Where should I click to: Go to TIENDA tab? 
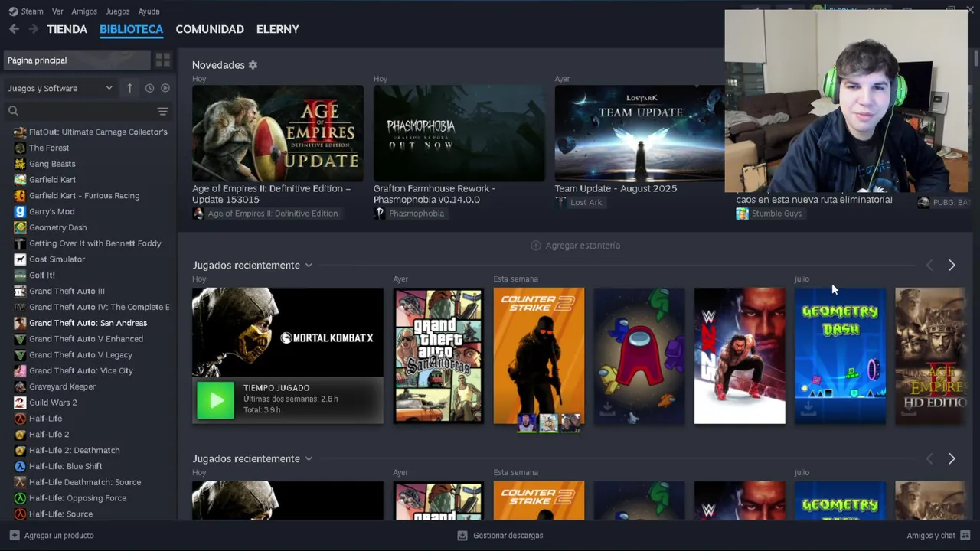pos(67,29)
